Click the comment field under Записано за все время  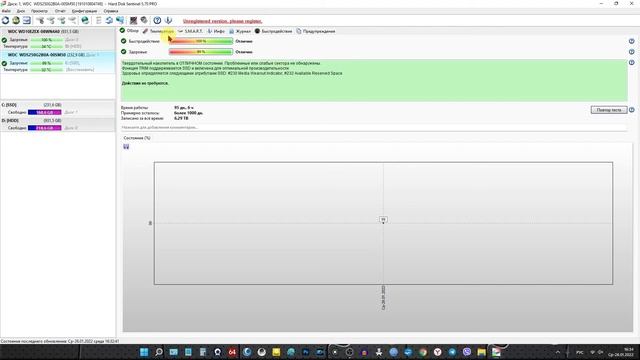point(373,127)
